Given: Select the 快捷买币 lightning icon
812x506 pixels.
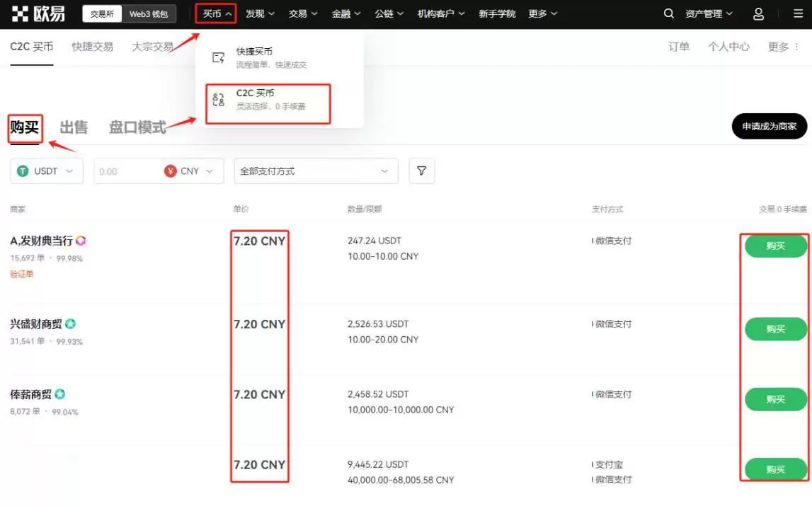Looking at the screenshot, I should (x=217, y=56).
